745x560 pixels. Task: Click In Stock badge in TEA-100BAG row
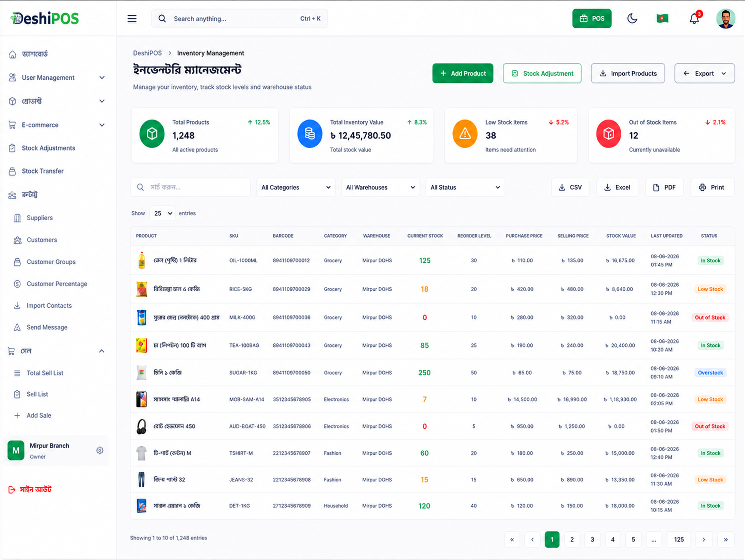pos(710,346)
